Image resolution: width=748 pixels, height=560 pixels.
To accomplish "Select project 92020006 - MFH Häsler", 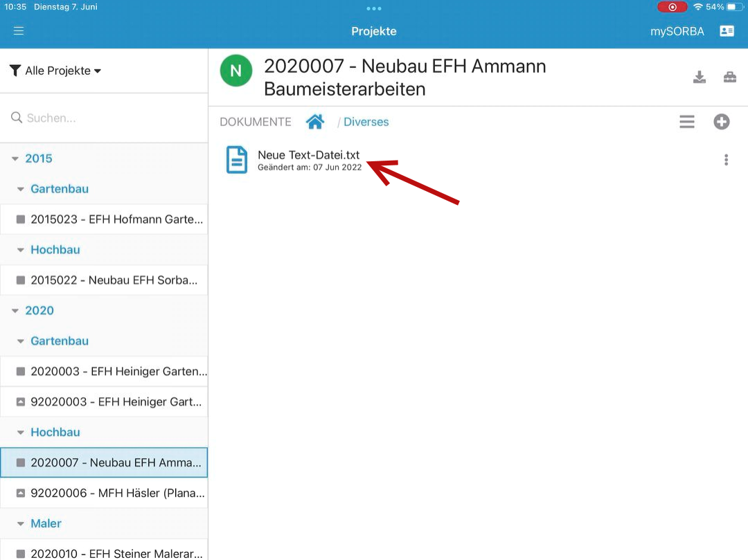I will coord(111,494).
